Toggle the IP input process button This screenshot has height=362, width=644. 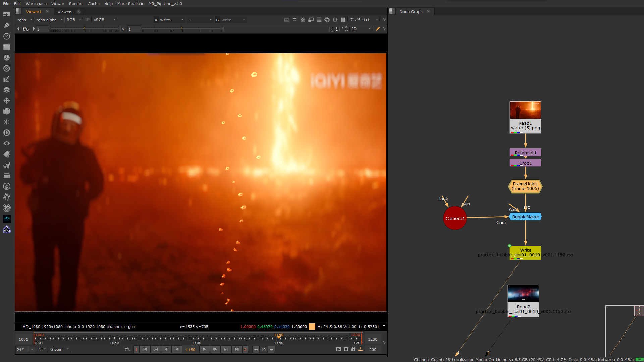pos(87,20)
